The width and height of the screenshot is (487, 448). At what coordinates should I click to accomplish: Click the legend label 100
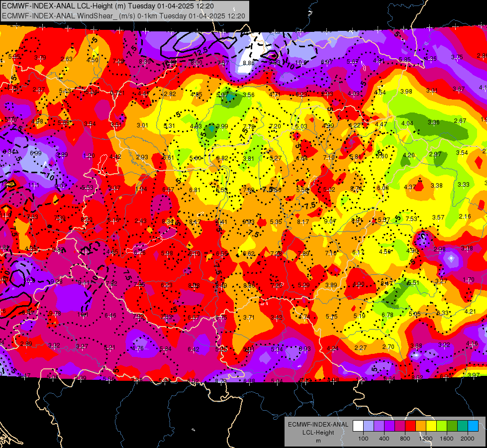pos(363,439)
